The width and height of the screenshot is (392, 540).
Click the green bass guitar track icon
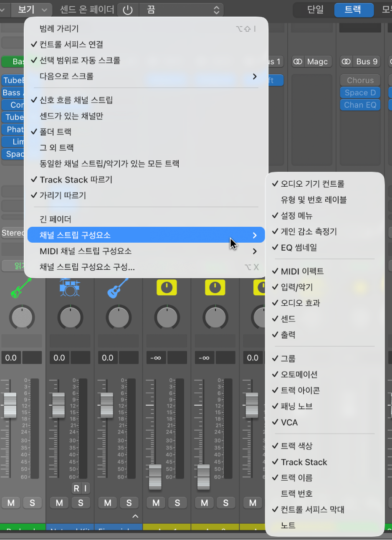tap(21, 288)
